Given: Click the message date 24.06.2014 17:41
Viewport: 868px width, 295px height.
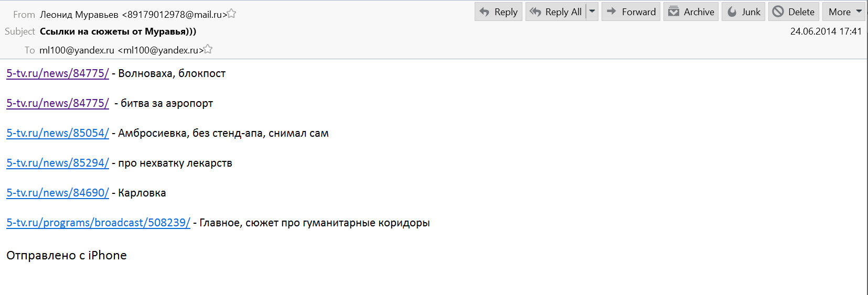Looking at the screenshot, I should [826, 31].
